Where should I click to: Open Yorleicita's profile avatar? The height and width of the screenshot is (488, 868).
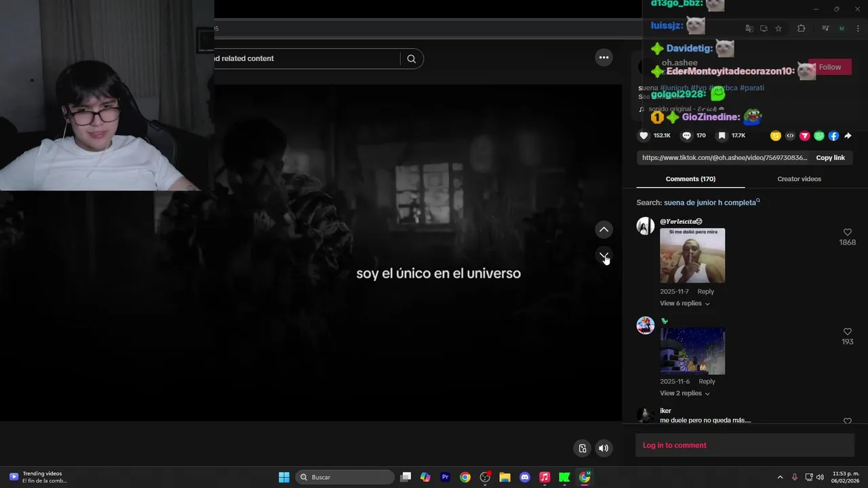(645, 226)
